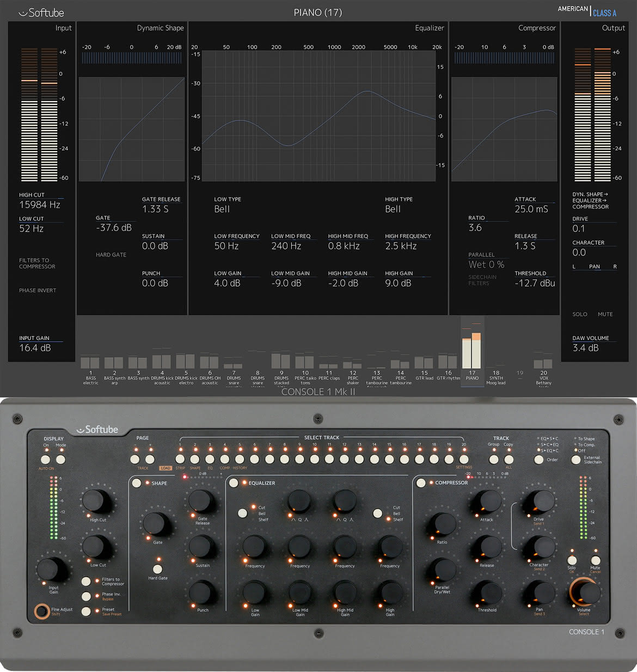Choose on-screen track 16 GTR rhythm
The width and height of the screenshot is (637, 672).
[448, 368]
